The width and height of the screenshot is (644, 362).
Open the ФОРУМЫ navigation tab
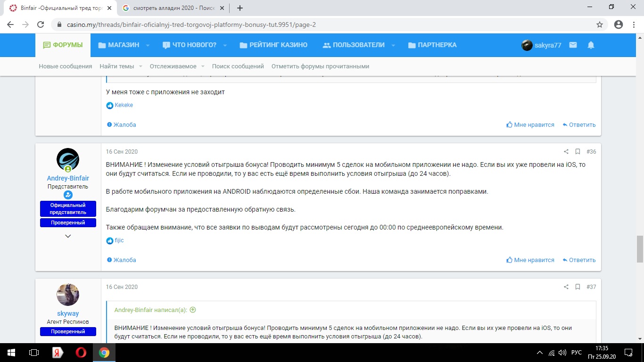tap(63, 45)
